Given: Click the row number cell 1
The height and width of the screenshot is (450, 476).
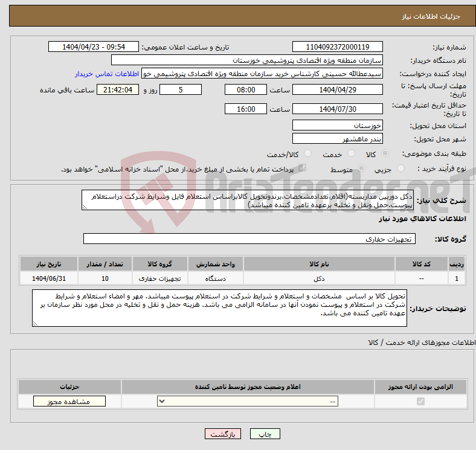Looking at the screenshot, I should [457, 278].
